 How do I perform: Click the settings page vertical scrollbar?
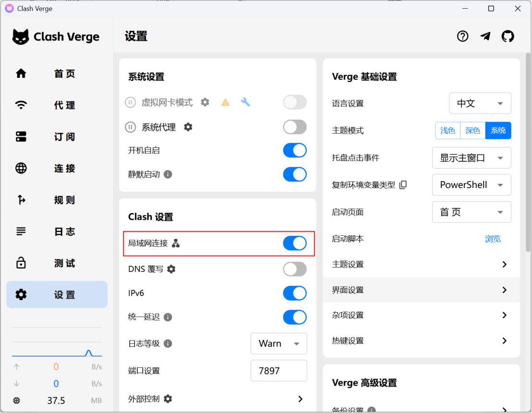pyautogui.click(x=528, y=152)
